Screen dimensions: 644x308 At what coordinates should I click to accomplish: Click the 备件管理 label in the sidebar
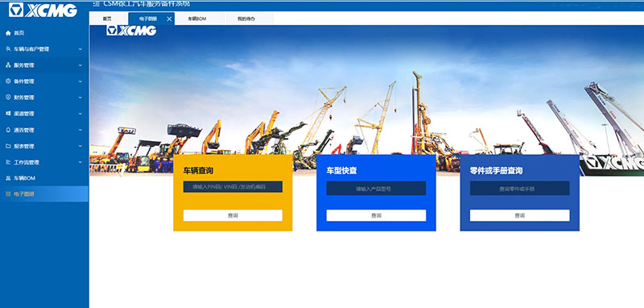(x=24, y=81)
